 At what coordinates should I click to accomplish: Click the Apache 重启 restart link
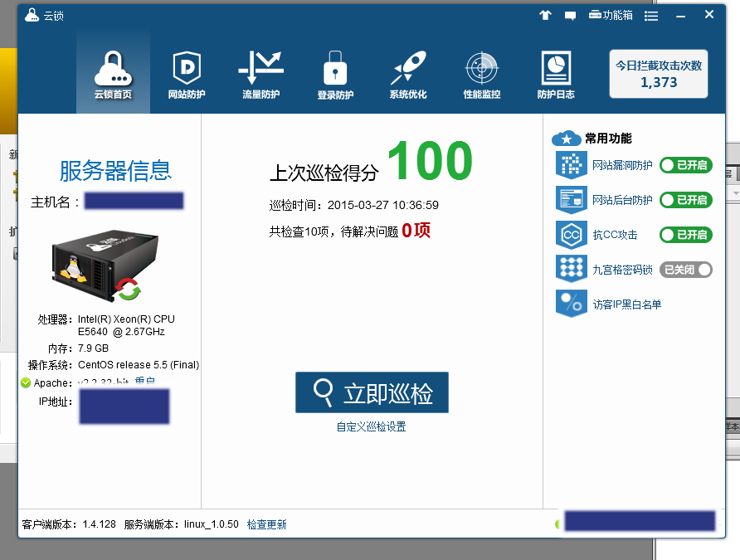pos(144,381)
